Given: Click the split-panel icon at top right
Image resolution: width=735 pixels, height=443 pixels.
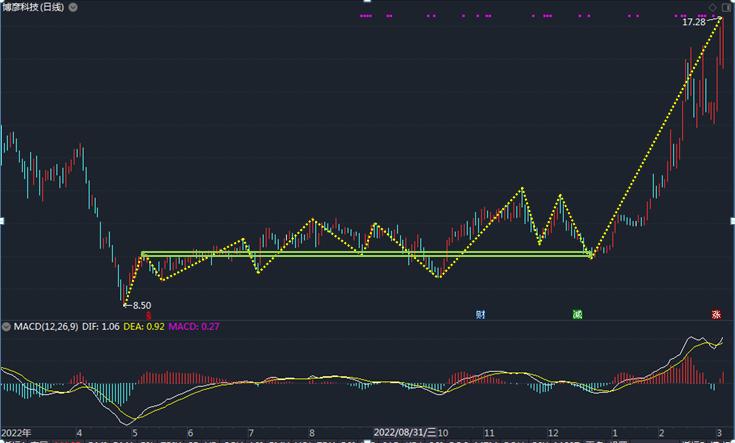Looking at the screenshot, I should pos(726,7).
